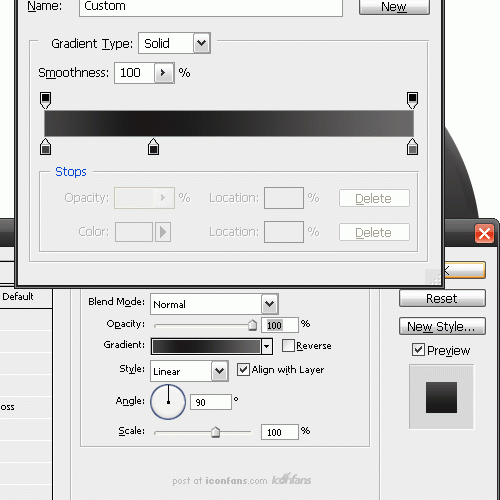Enable the Reverse checkbox
Image resolution: width=500 pixels, height=500 pixels.
288,346
